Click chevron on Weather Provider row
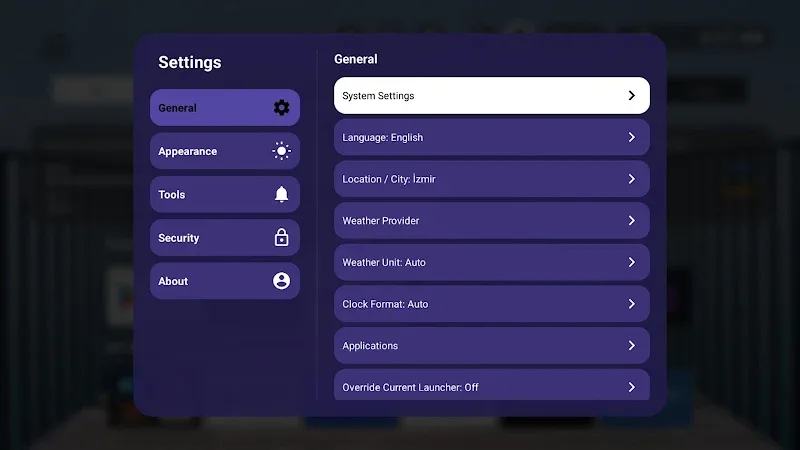Screen dimensions: 800x450 pos(632,220)
